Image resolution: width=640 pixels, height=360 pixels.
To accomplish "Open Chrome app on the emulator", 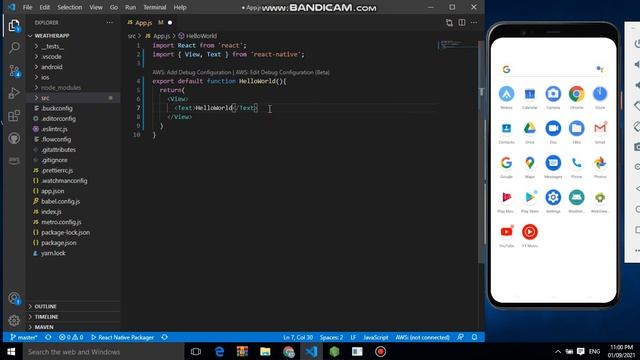I will click(x=576, y=94).
